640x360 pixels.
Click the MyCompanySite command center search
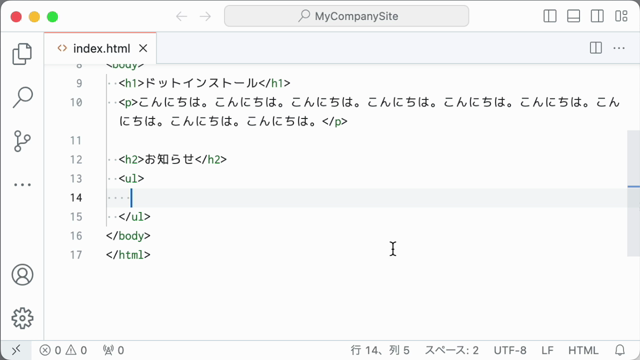pyautogui.click(x=346, y=16)
